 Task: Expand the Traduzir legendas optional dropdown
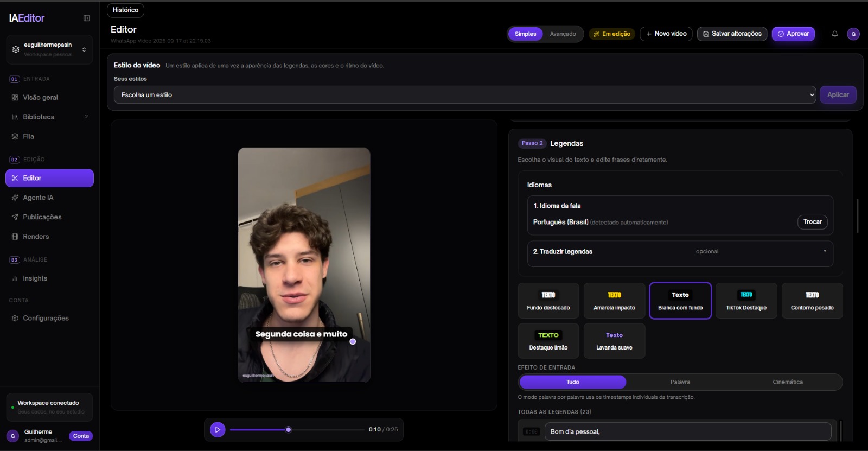point(680,252)
